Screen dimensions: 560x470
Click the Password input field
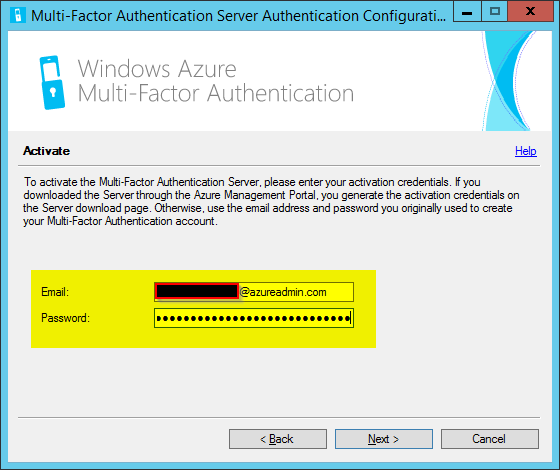click(254, 318)
